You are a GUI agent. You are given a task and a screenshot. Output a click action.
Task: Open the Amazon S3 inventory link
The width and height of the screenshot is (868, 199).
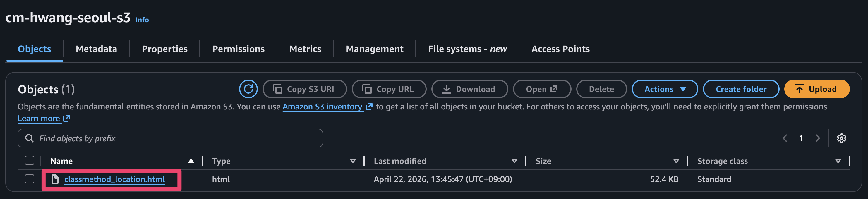pyautogui.click(x=323, y=107)
